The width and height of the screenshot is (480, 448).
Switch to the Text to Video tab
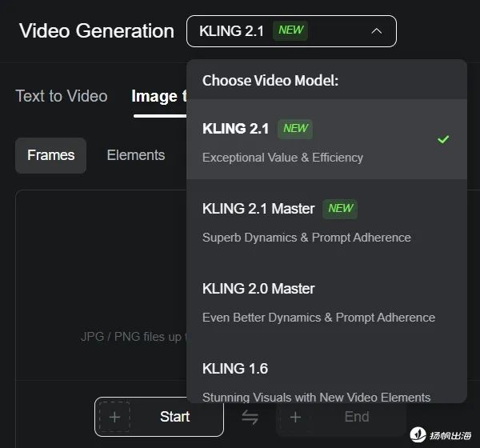coord(62,96)
